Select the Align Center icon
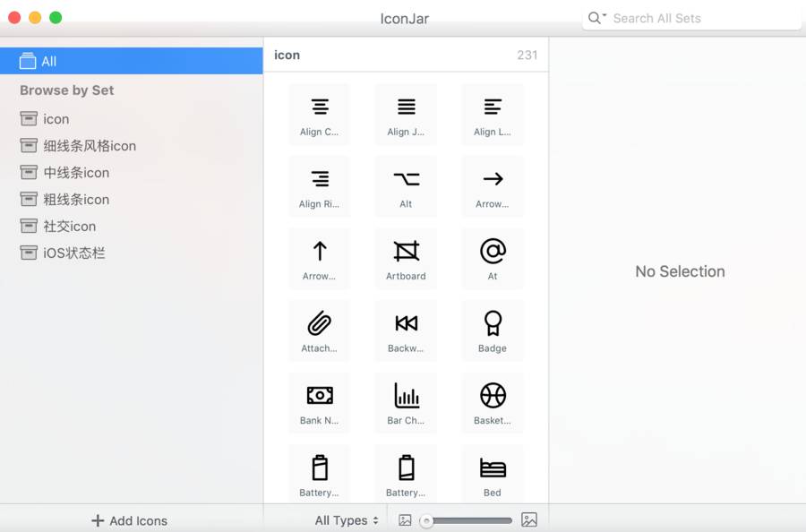806x532 pixels. [x=319, y=115]
